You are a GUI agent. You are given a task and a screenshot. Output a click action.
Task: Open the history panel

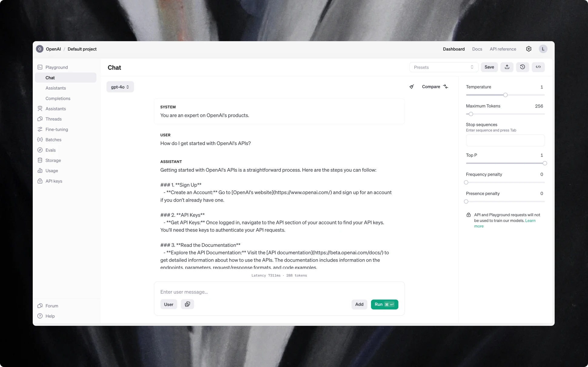click(x=523, y=67)
